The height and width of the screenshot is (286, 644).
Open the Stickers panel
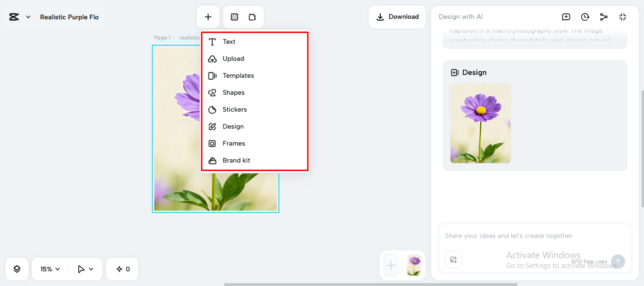234,109
